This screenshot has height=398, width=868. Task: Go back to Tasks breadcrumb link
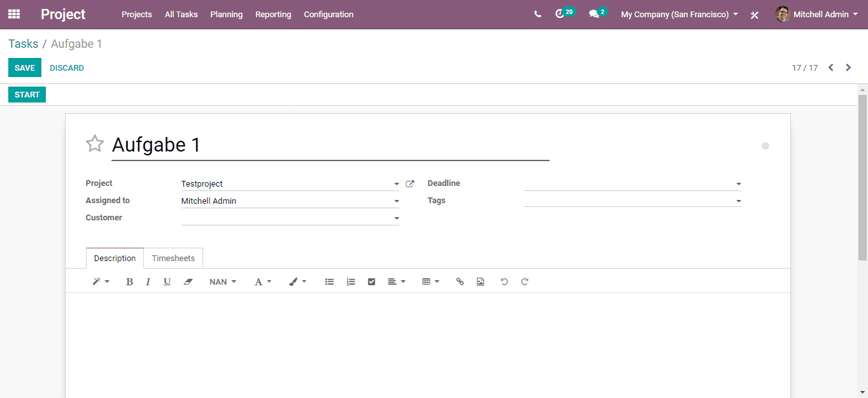(24, 44)
